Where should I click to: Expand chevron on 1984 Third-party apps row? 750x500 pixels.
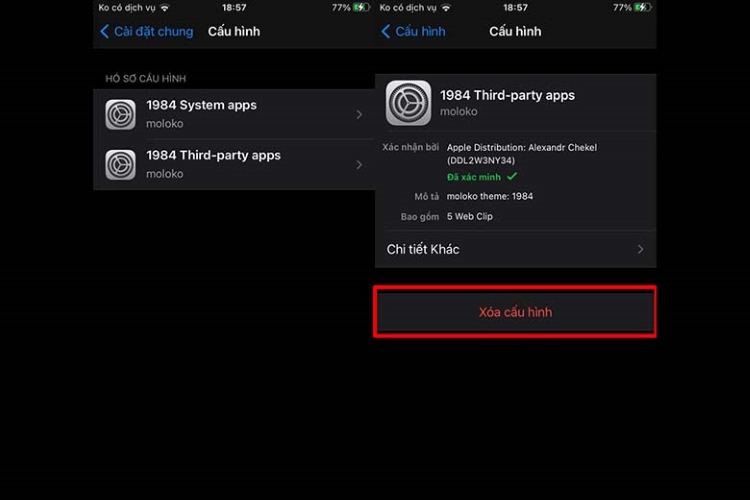click(359, 165)
